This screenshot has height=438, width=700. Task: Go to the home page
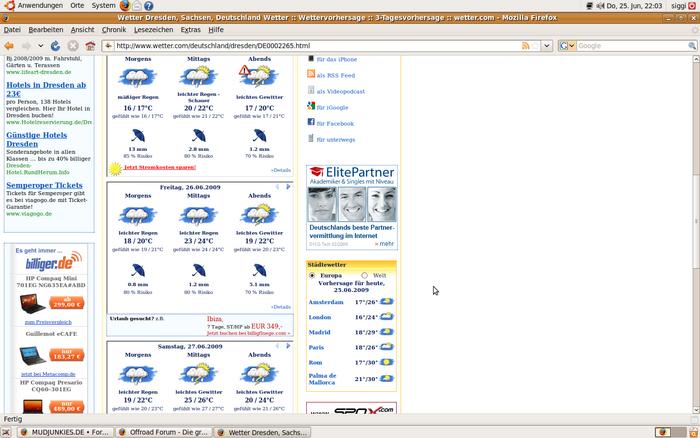(90, 46)
